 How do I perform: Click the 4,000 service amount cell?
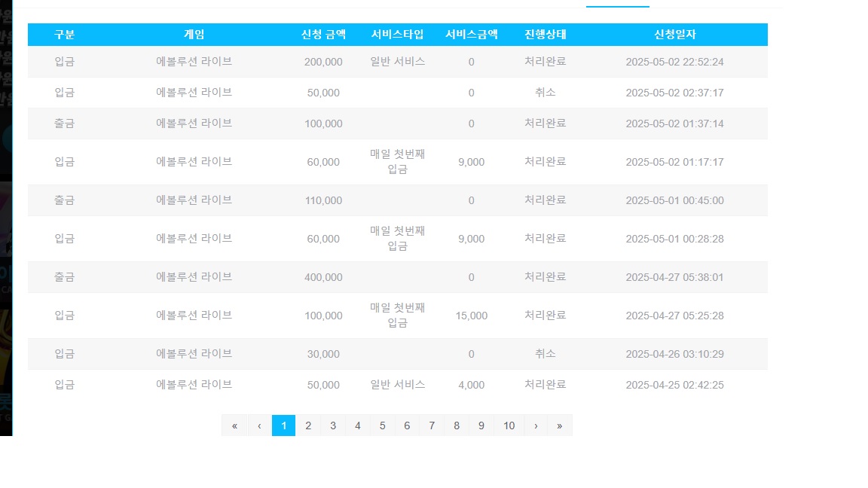pos(472,385)
